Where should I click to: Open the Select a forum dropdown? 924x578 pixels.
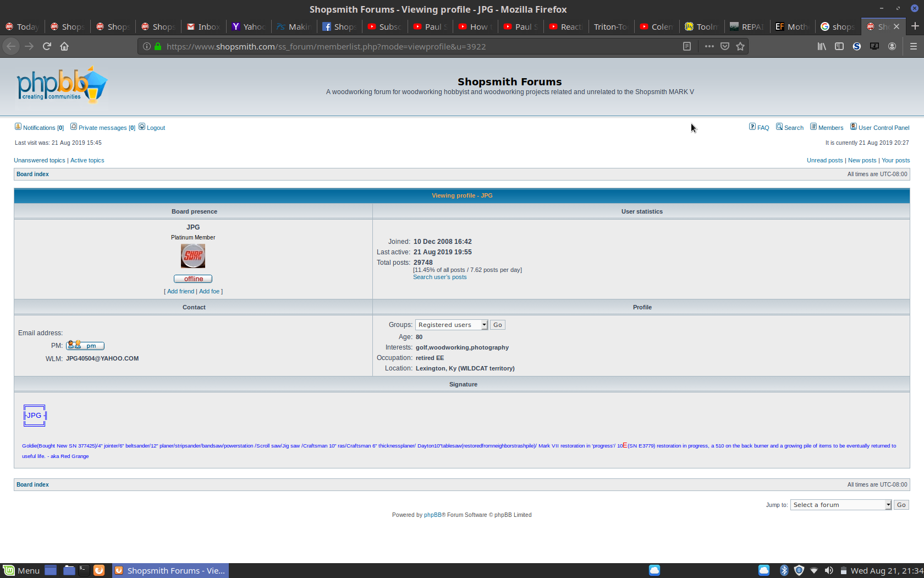click(841, 505)
